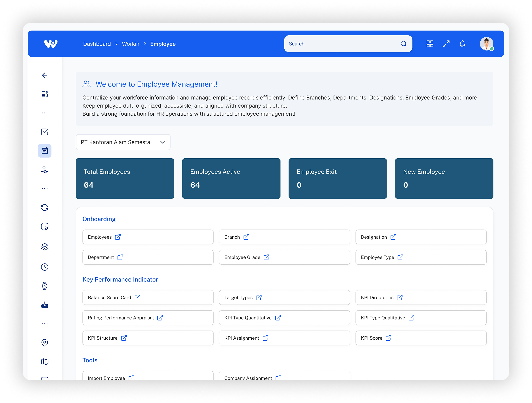Click the Balance Score Card button

pyautogui.click(x=148, y=298)
